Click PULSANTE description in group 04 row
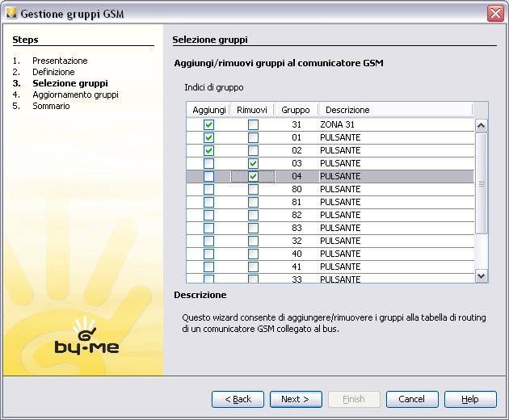The width and height of the screenshot is (509, 420). coord(397,176)
